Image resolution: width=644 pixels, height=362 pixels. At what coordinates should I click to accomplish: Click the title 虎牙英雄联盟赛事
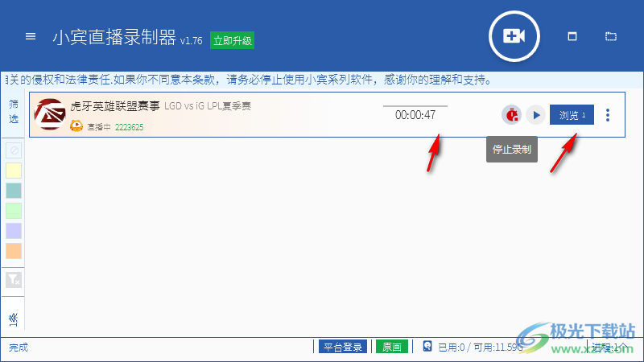115,106
